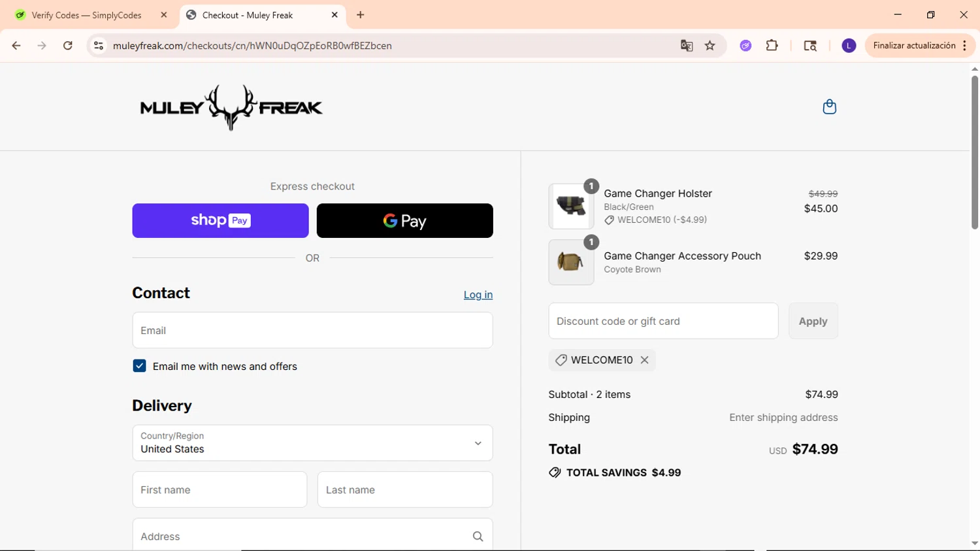Click the Apply discount button

pyautogui.click(x=813, y=321)
